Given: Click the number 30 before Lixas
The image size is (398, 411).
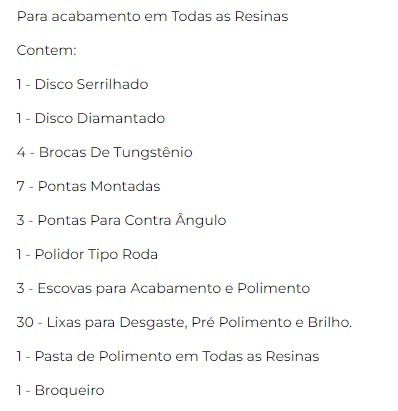Looking at the screenshot, I should click(x=25, y=322).
